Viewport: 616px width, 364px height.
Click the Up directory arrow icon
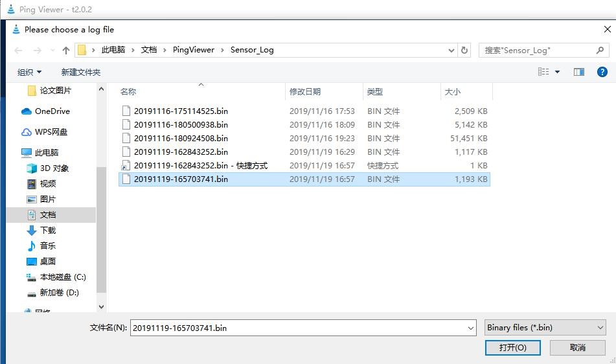point(66,51)
